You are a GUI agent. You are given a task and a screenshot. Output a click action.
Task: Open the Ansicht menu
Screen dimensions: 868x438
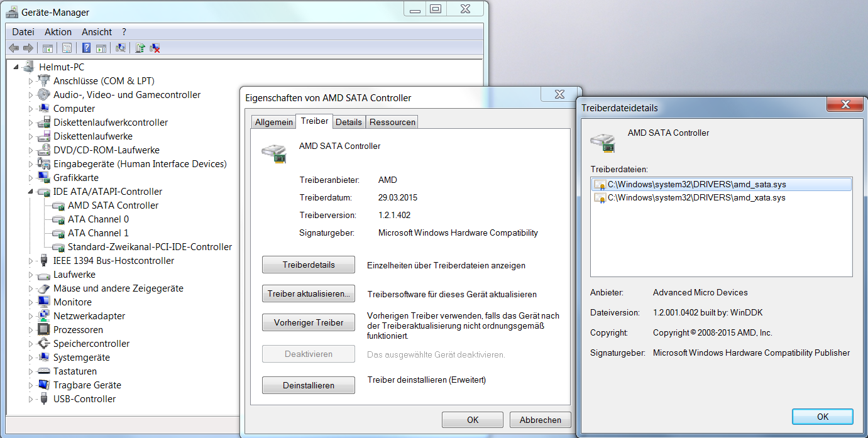pyautogui.click(x=97, y=31)
